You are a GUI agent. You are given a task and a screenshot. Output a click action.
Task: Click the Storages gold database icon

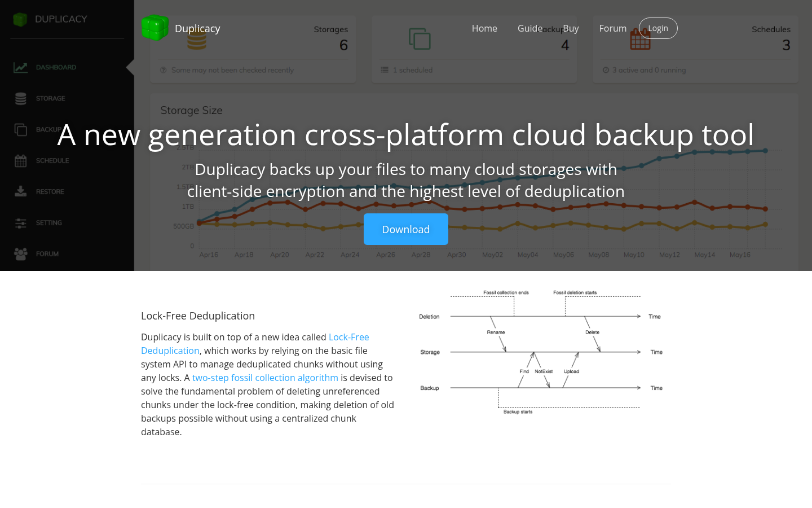click(x=197, y=39)
